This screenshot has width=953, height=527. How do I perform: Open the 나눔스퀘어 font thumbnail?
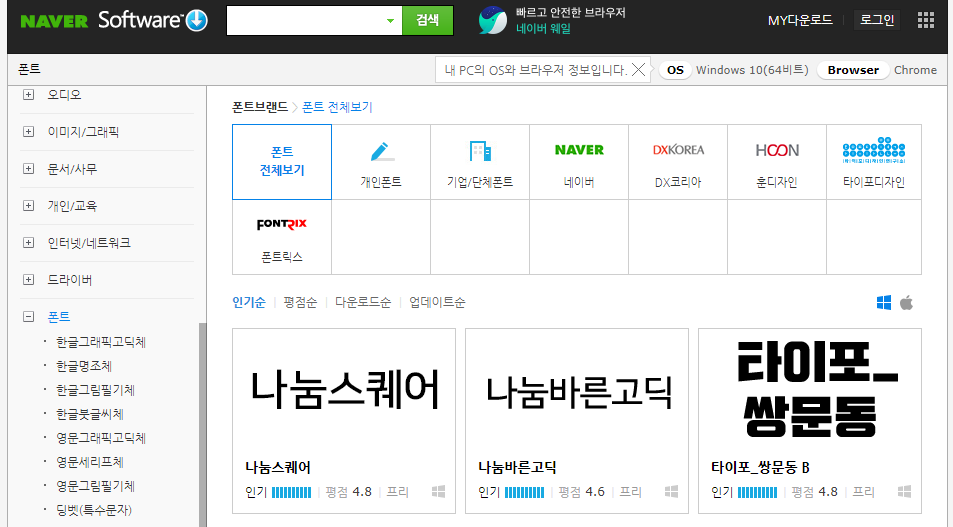click(x=345, y=390)
